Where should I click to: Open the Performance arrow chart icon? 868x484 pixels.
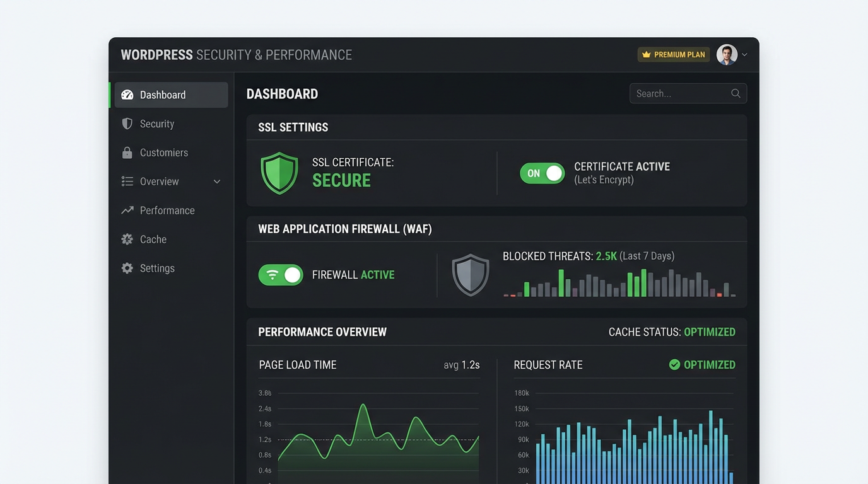127,210
